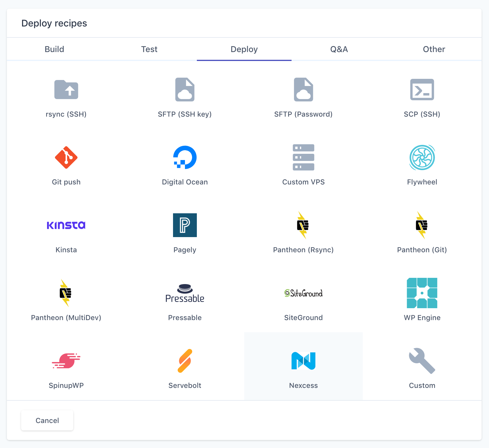The width and height of the screenshot is (489, 448).
Task: Pick the Nexcess N logo
Action: pyautogui.click(x=303, y=361)
